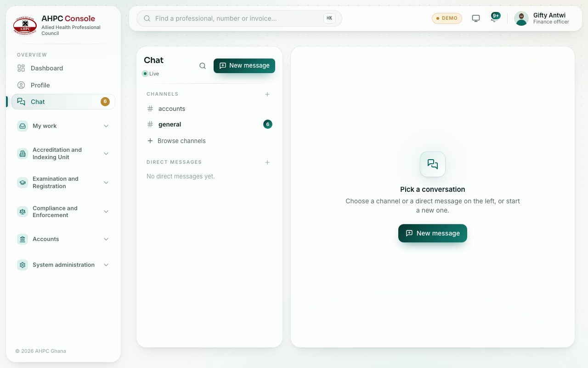588x368 pixels.
Task: Click Gifty Antwi's avatar
Action: click(x=521, y=18)
